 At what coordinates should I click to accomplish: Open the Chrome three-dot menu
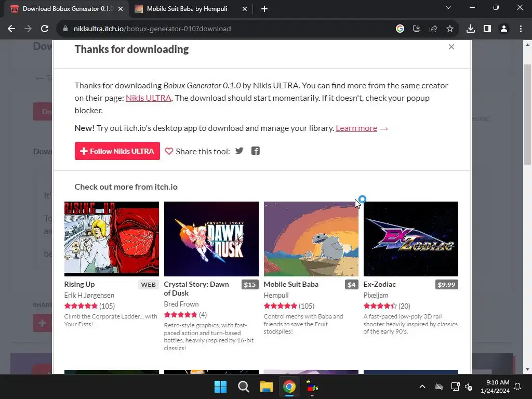tap(521, 29)
